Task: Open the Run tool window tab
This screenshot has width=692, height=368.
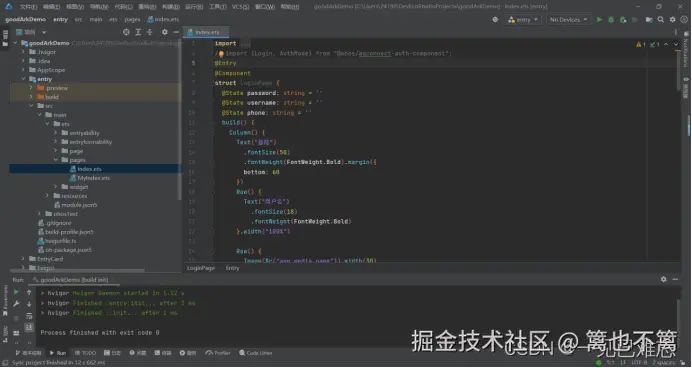Action: [x=57, y=353]
